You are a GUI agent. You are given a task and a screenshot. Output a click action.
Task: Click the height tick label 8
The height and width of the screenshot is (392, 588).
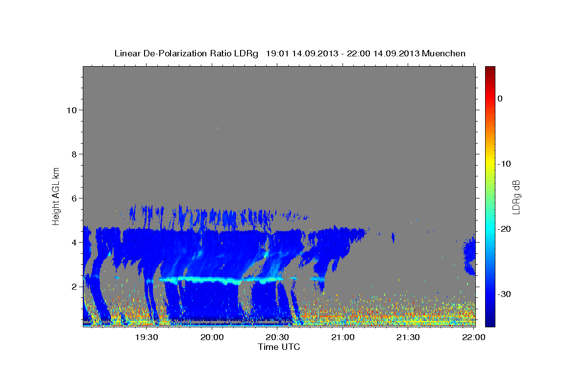pyautogui.click(x=74, y=154)
